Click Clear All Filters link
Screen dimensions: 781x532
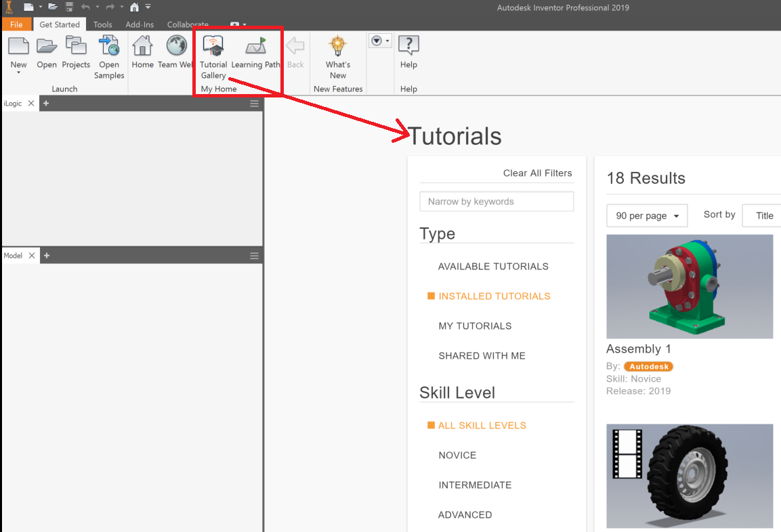click(537, 173)
